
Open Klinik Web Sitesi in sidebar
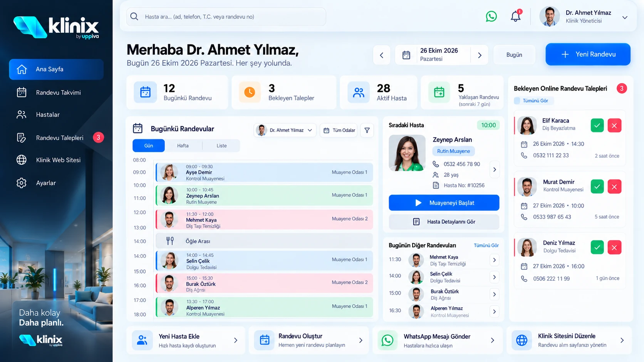[x=56, y=160]
